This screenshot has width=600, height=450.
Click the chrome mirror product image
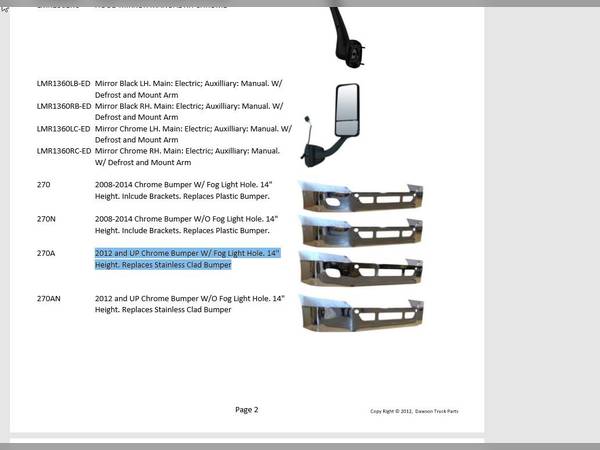coord(335,122)
